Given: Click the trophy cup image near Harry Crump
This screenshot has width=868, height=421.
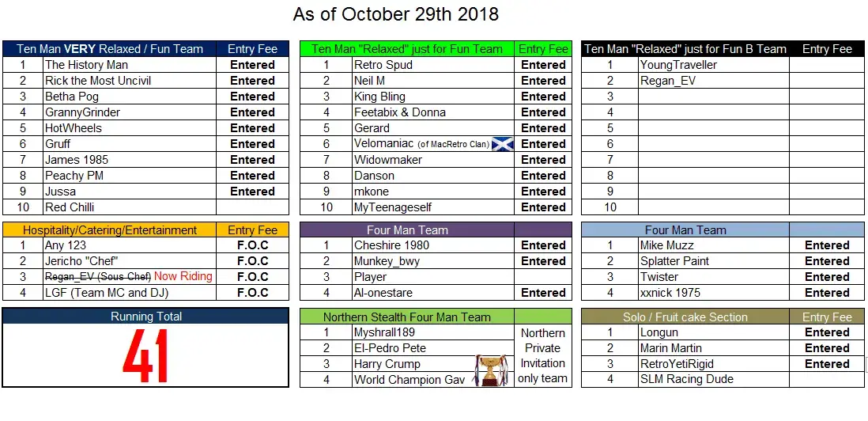Looking at the screenshot, I should point(492,370).
